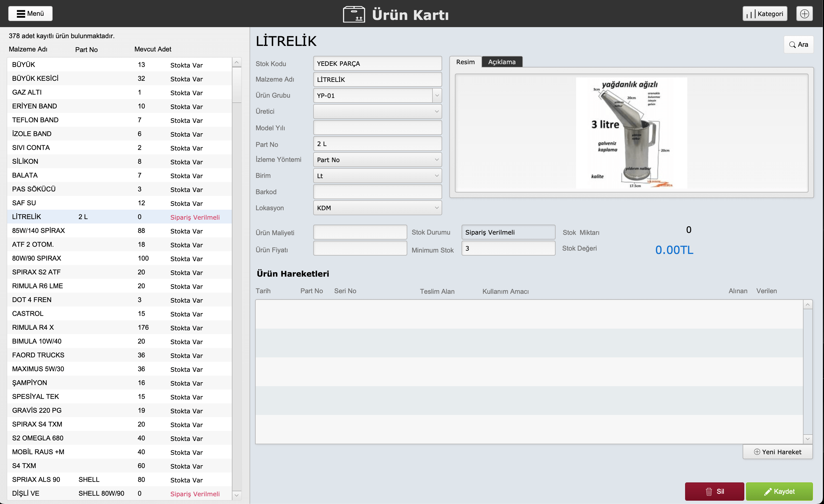Click the Model Yılı input field
The height and width of the screenshot is (504, 824).
377,128
